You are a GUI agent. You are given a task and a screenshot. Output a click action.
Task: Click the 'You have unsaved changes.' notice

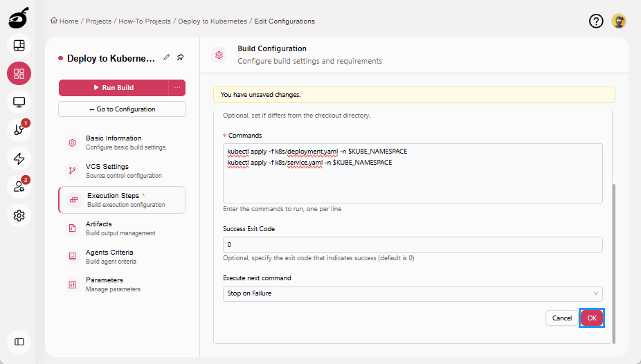point(414,94)
